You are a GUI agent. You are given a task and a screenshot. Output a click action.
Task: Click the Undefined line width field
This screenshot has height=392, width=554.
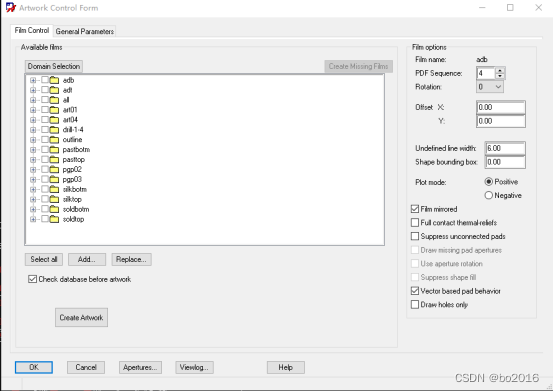(505, 148)
